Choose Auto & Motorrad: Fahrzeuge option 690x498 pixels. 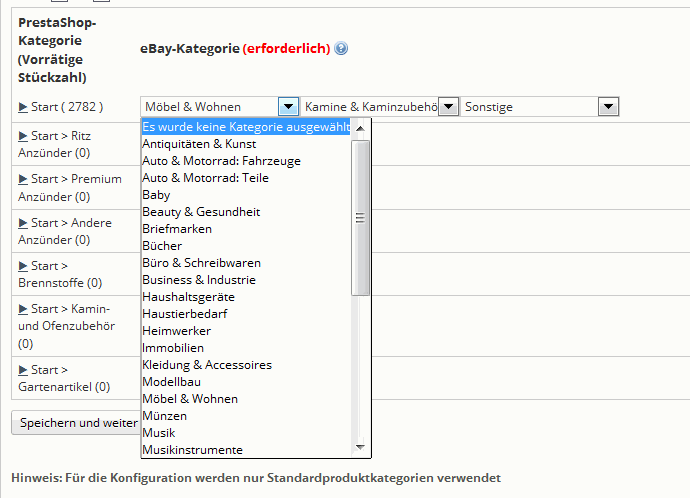(246, 161)
